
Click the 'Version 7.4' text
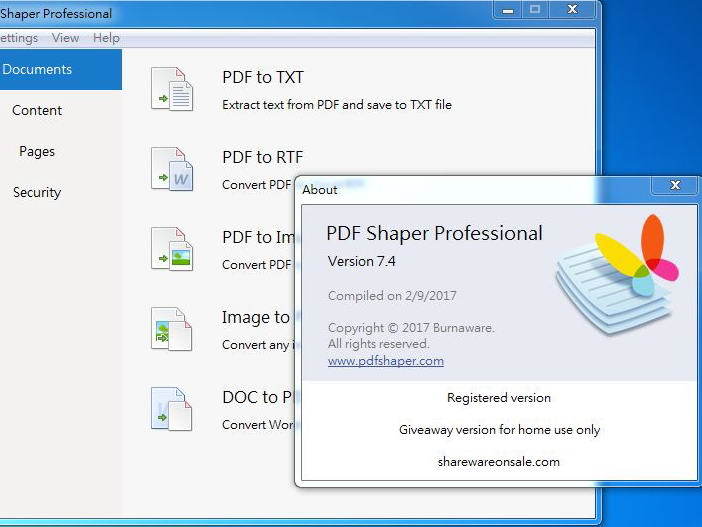click(362, 261)
